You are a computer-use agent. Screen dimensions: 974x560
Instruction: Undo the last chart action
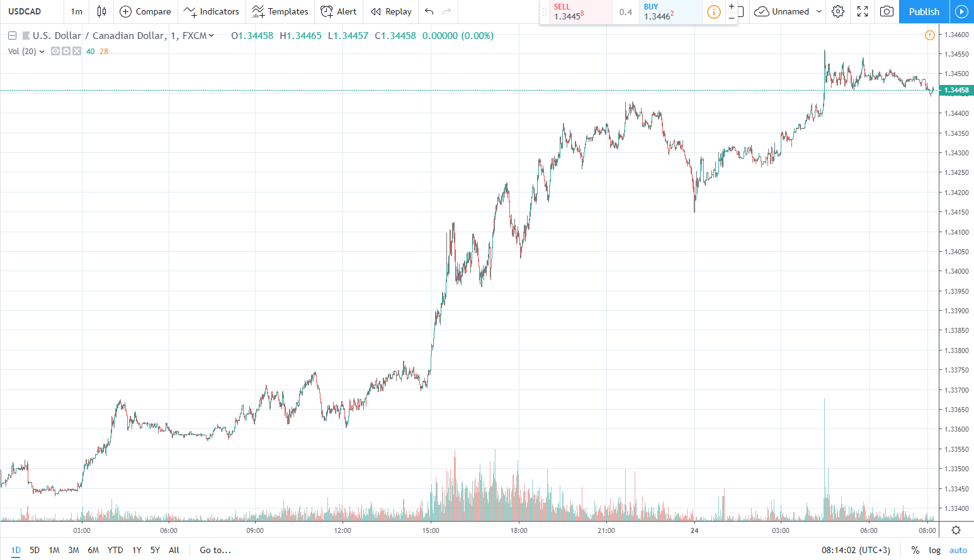point(429,11)
